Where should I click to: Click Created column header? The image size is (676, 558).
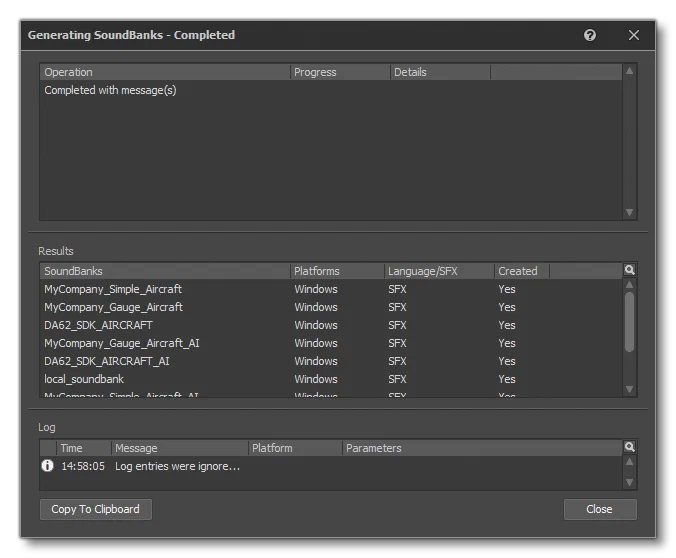pos(522,271)
